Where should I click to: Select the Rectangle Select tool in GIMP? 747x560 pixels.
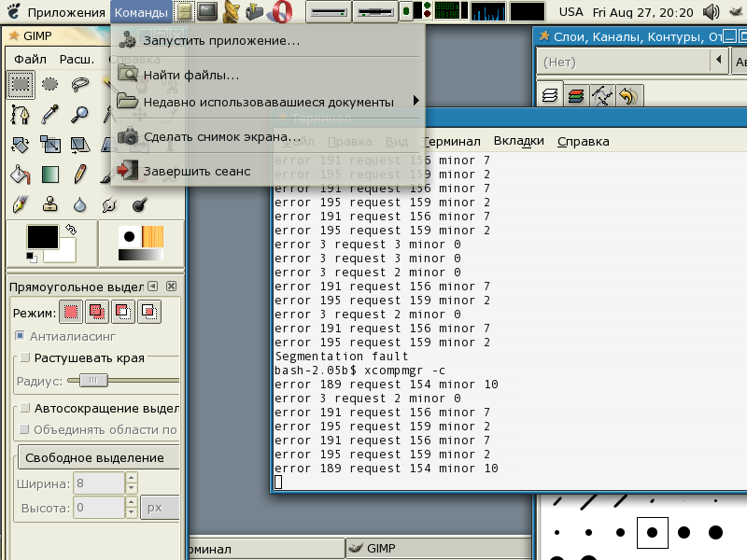(21, 85)
